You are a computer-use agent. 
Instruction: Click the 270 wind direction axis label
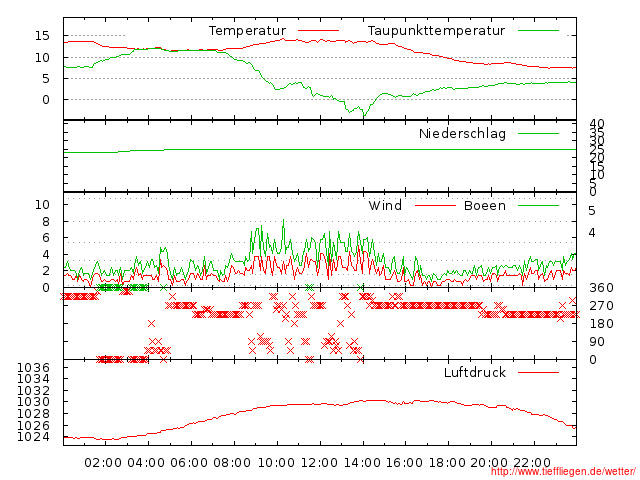(x=601, y=306)
